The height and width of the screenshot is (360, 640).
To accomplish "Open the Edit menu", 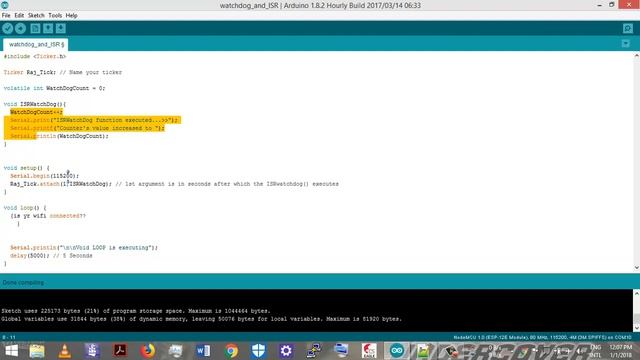I will click(x=19, y=16).
